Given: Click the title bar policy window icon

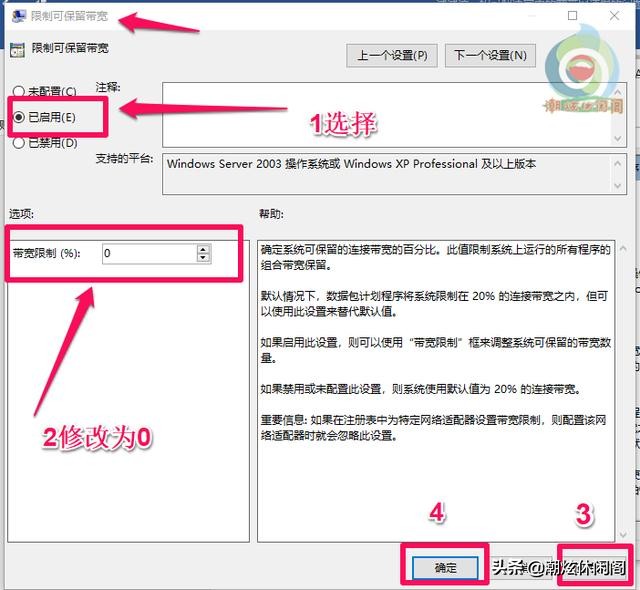Looking at the screenshot, I should tap(18, 16).
